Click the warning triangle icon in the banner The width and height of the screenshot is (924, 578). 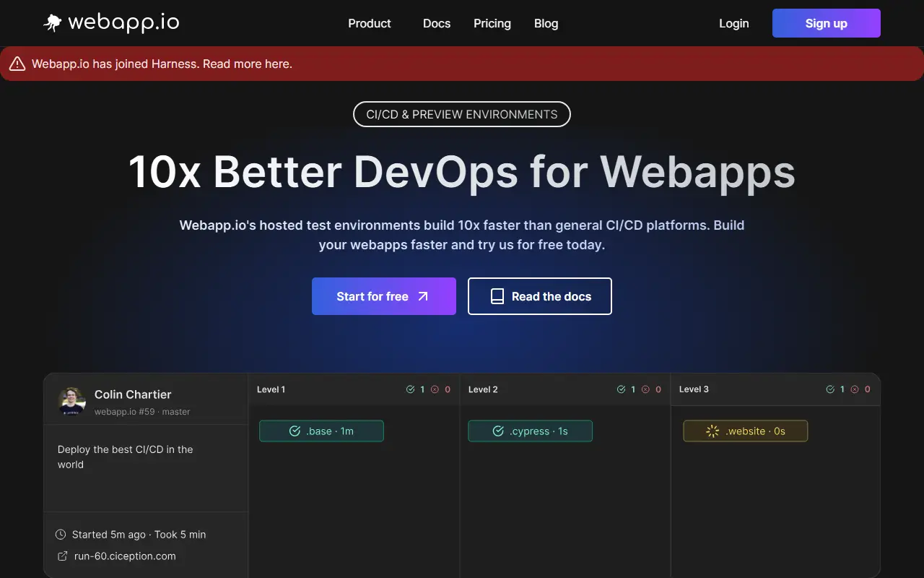click(17, 64)
